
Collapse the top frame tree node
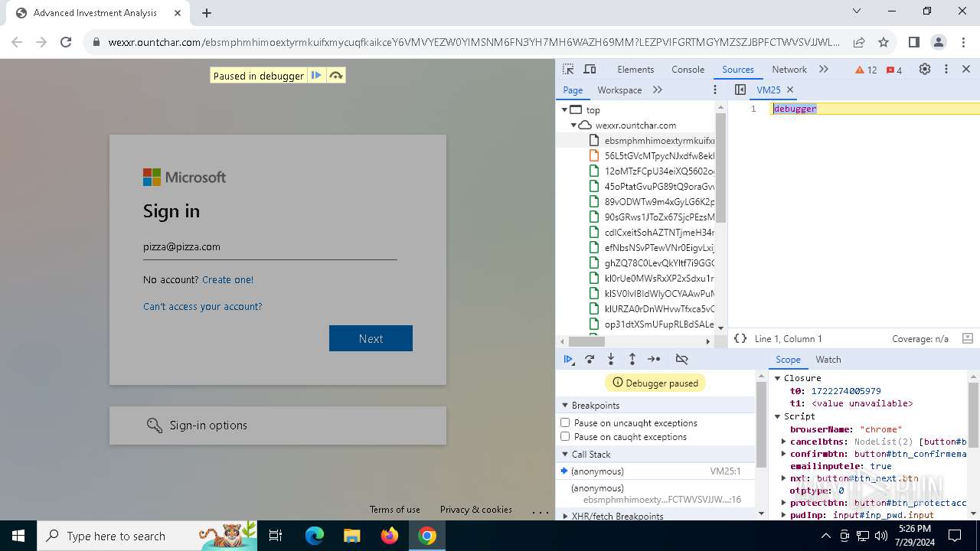coord(565,110)
